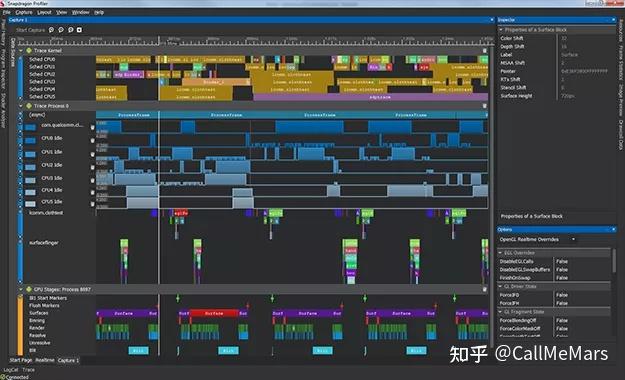Screen dimensions: 625x380
Task: Open the Capture menu
Action: pos(24,12)
